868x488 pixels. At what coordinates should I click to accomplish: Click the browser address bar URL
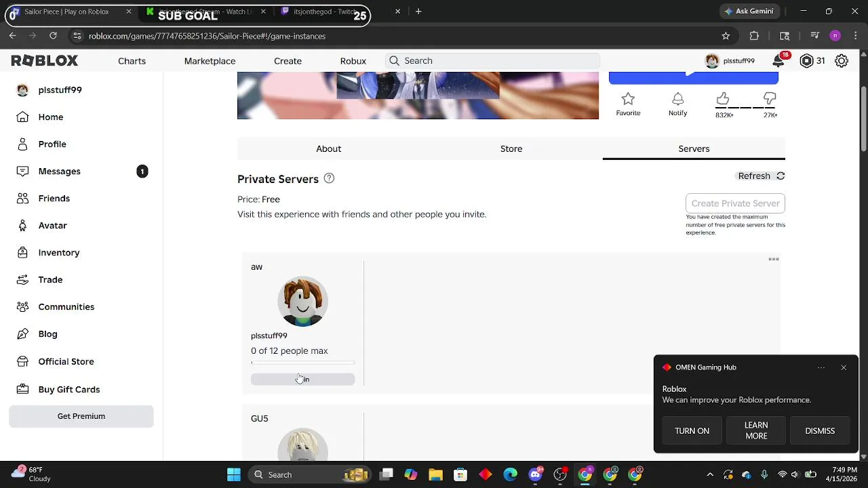(207, 36)
